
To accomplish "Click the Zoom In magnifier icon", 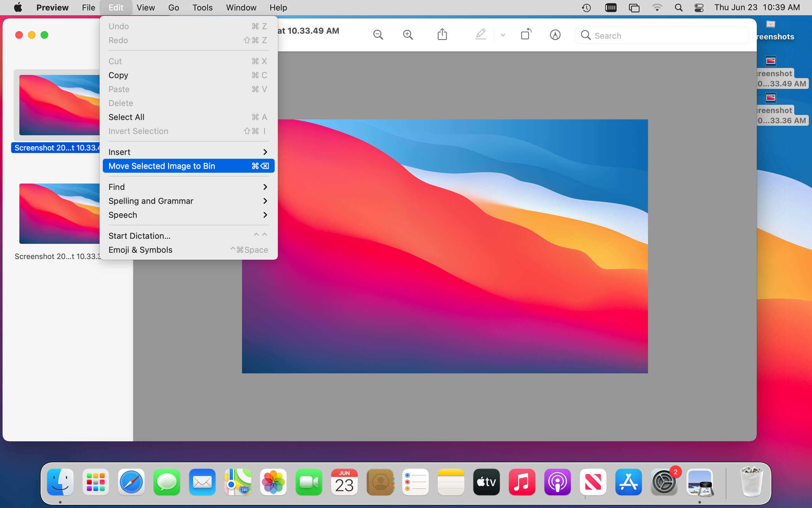I will [x=408, y=35].
